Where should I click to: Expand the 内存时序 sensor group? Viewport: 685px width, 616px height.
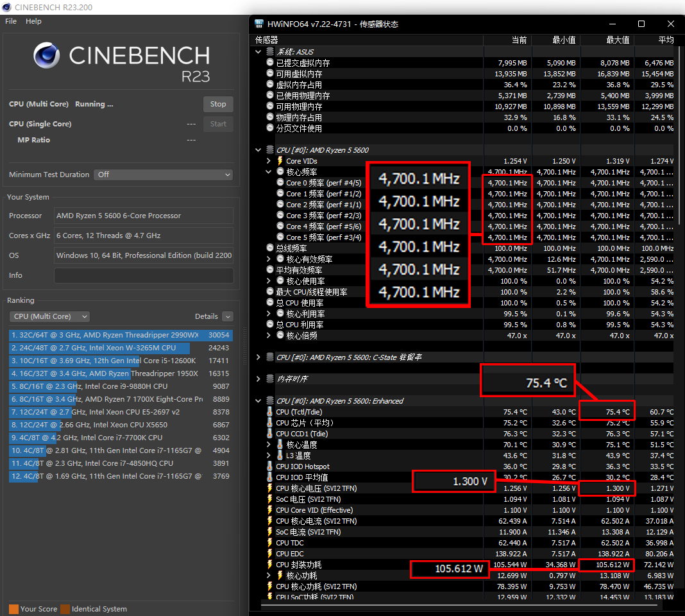pos(258,379)
